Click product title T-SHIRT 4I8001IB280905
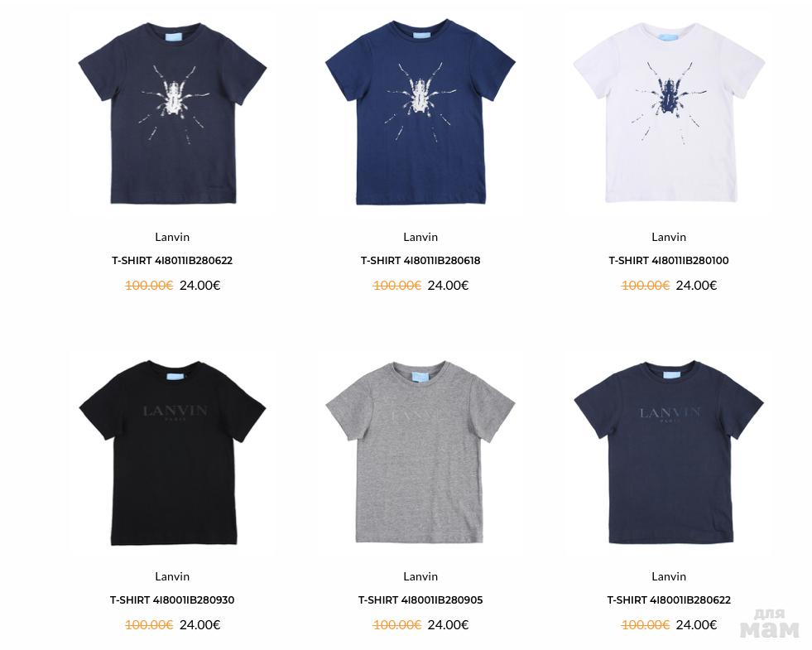812x650 pixels. [x=420, y=600]
